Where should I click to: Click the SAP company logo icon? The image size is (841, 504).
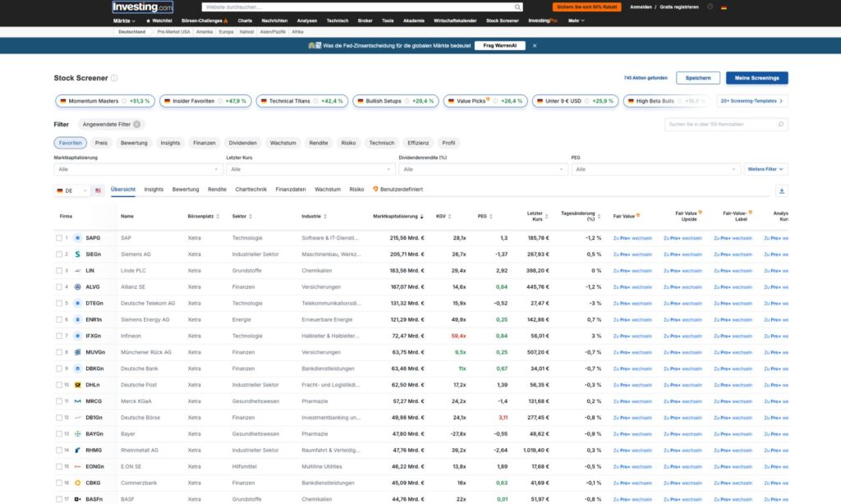pyautogui.click(x=77, y=238)
